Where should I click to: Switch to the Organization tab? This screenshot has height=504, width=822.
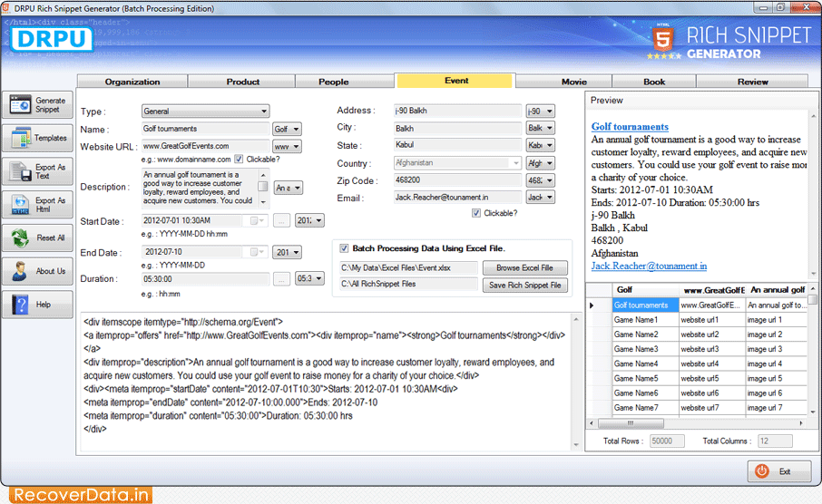[132, 82]
